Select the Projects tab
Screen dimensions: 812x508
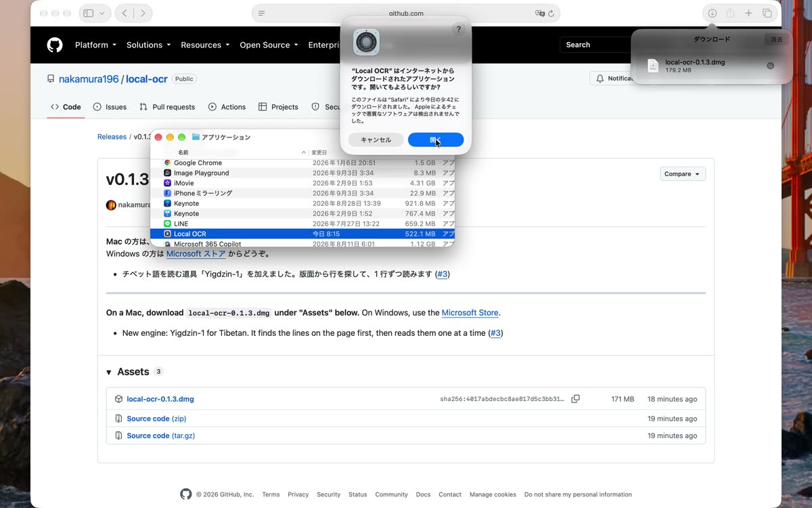pos(278,107)
